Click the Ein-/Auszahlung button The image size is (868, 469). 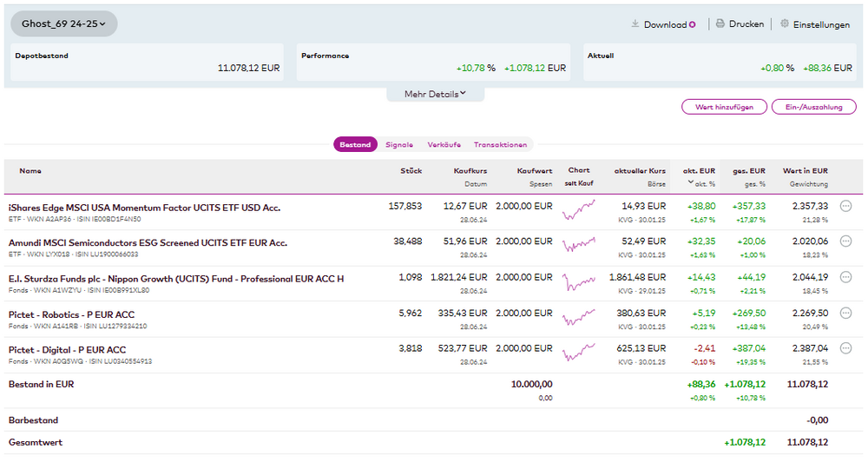point(813,107)
